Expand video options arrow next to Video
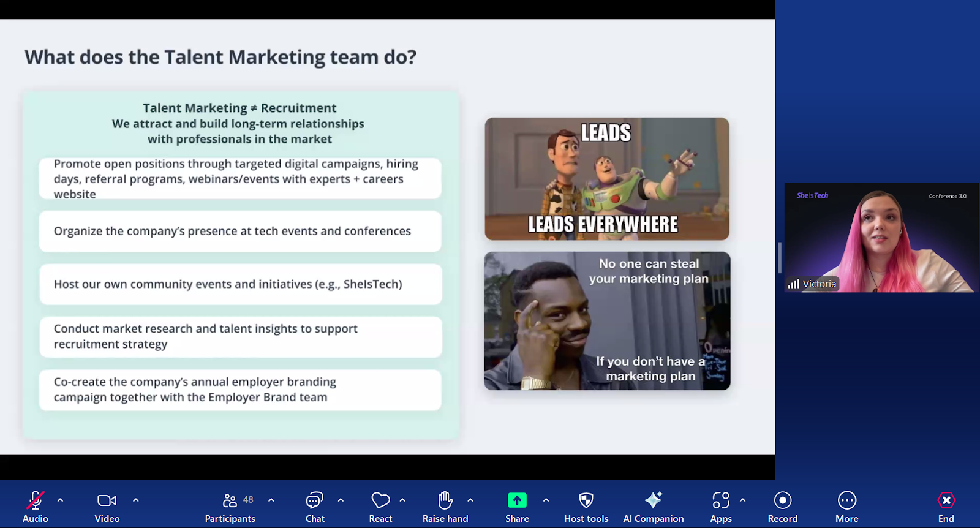Screen dimensions: 980x528 click(136, 500)
